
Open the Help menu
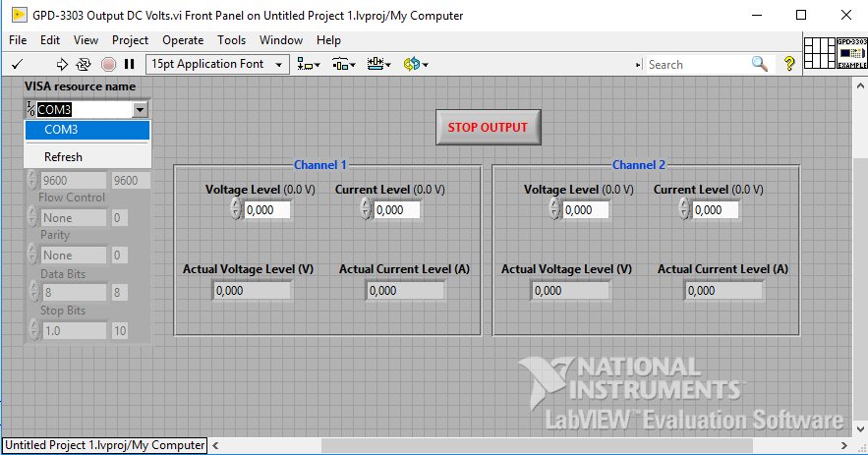(x=329, y=40)
